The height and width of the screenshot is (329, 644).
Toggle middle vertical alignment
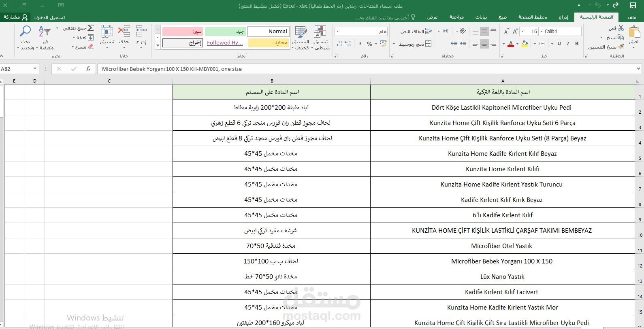pyautogui.click(x=484, y=31)
